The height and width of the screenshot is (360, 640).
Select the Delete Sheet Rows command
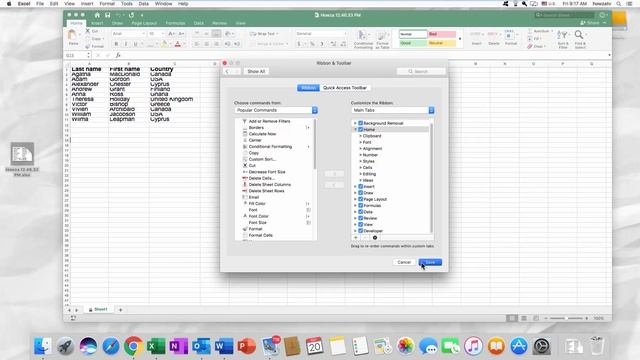[267, 191]
